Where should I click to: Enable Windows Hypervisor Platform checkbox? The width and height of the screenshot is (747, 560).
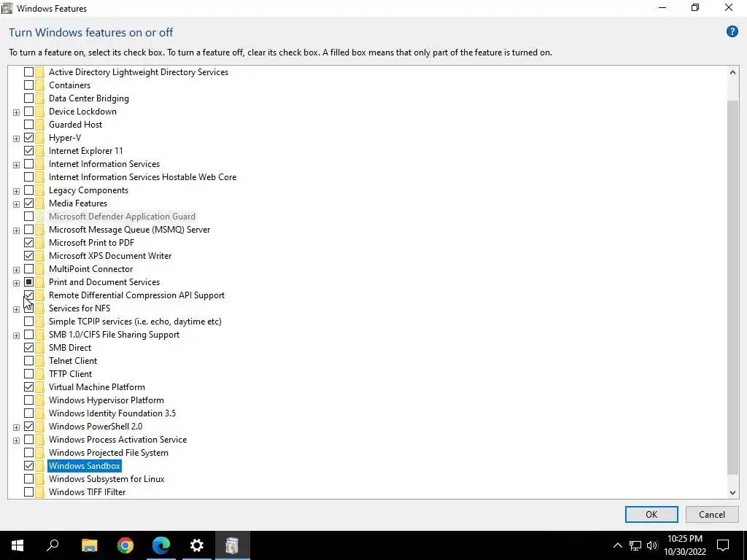(28, 400)
